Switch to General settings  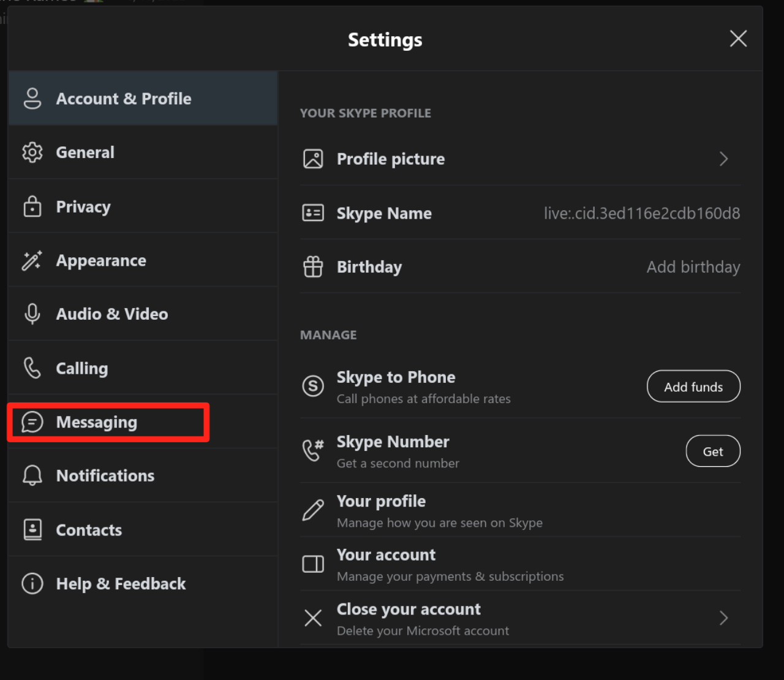143,153
